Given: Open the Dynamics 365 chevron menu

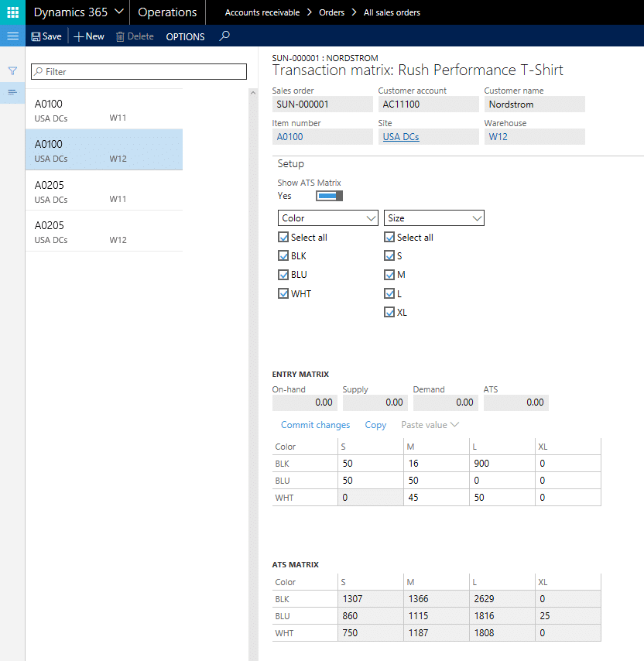Looking at the screenshot, I should tap(119, 12).
